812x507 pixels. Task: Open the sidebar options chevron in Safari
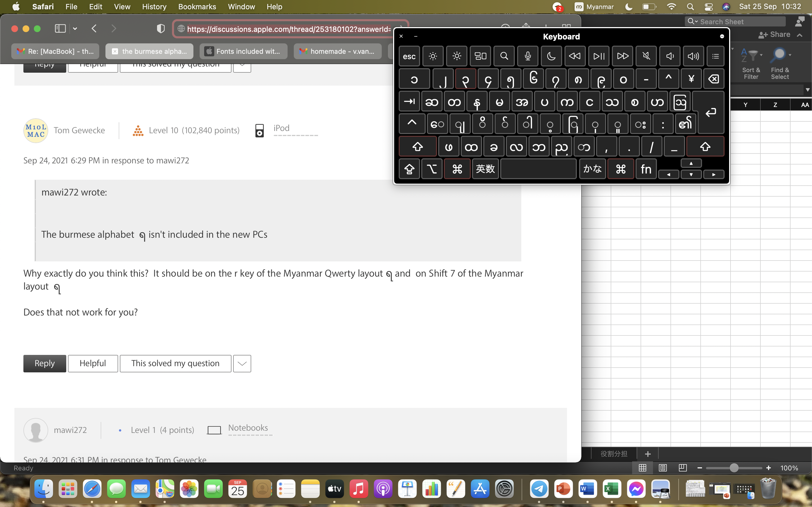(x=75, y=29)
